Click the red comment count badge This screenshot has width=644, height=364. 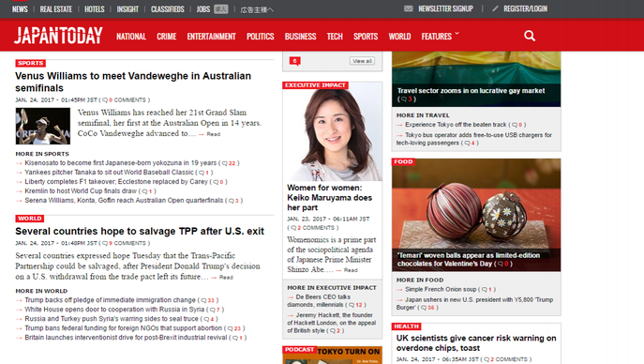[x=295, y=61]
